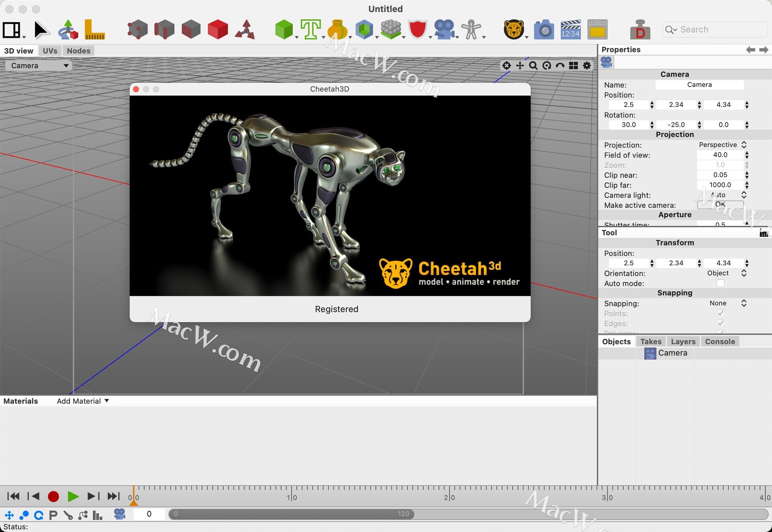Go forward in Properties history arrow

click(x=764, y=49)
